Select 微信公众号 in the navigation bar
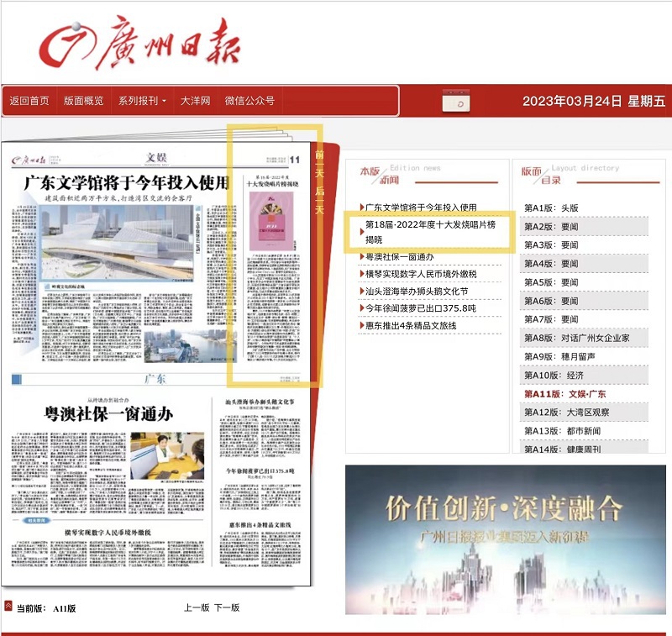 coord(249,101)
